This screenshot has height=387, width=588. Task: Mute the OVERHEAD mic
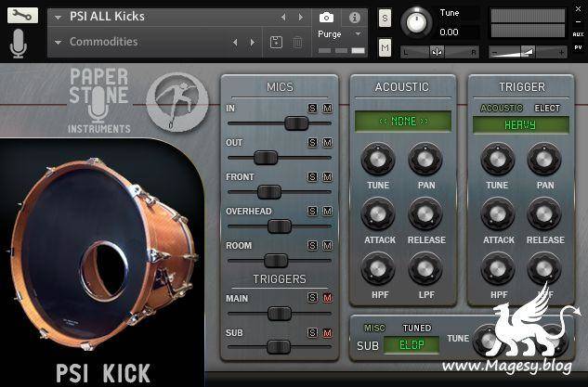[327, 212]
